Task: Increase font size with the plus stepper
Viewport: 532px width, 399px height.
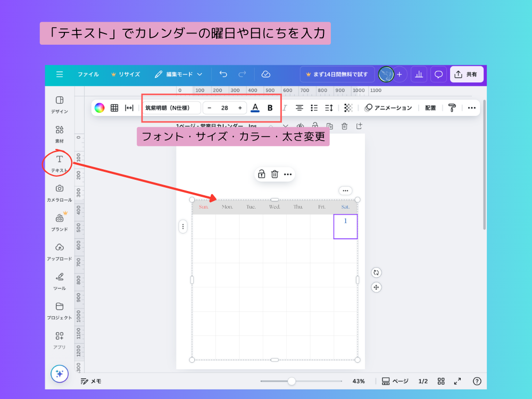Action: (240, 107)
